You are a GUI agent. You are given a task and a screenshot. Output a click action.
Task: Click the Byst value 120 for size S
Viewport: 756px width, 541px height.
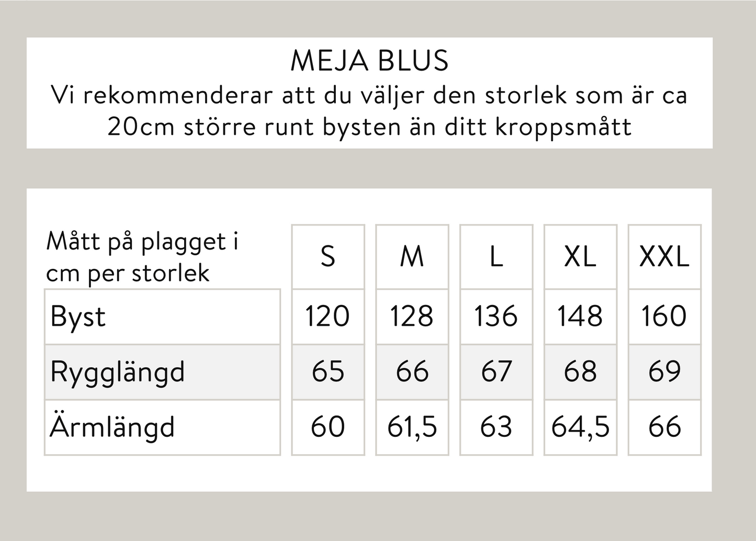[x=328, y=317]
